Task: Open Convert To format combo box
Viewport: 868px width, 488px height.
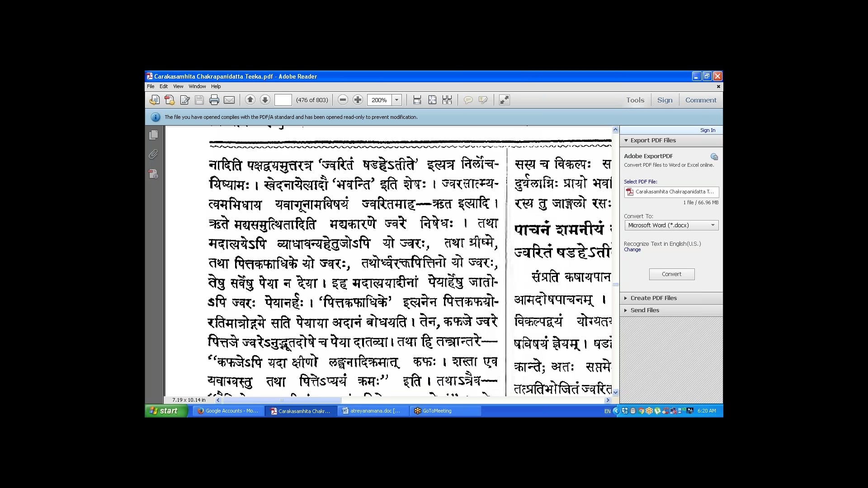Action: point(671,225)
